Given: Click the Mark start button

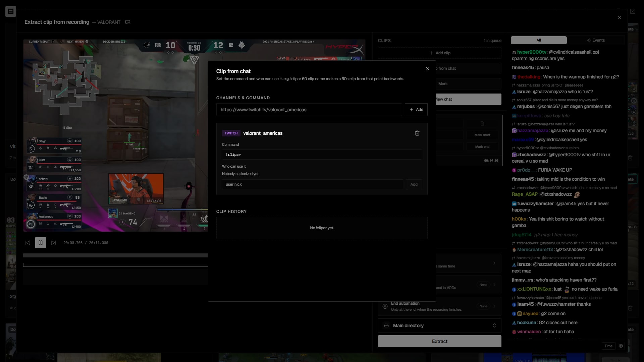Looking at the screenshot, I should pyautogui.click(x=482, y=135).
